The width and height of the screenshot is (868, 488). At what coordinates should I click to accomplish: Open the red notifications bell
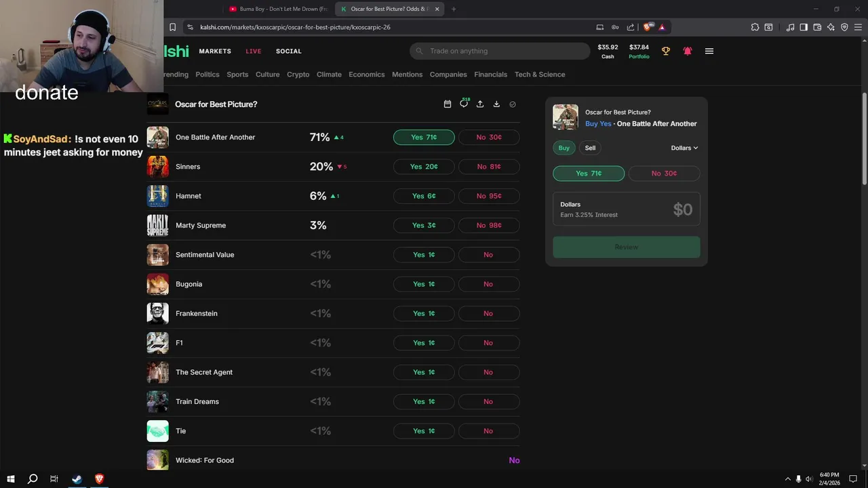pyautogui.click(x=688, y=51)
